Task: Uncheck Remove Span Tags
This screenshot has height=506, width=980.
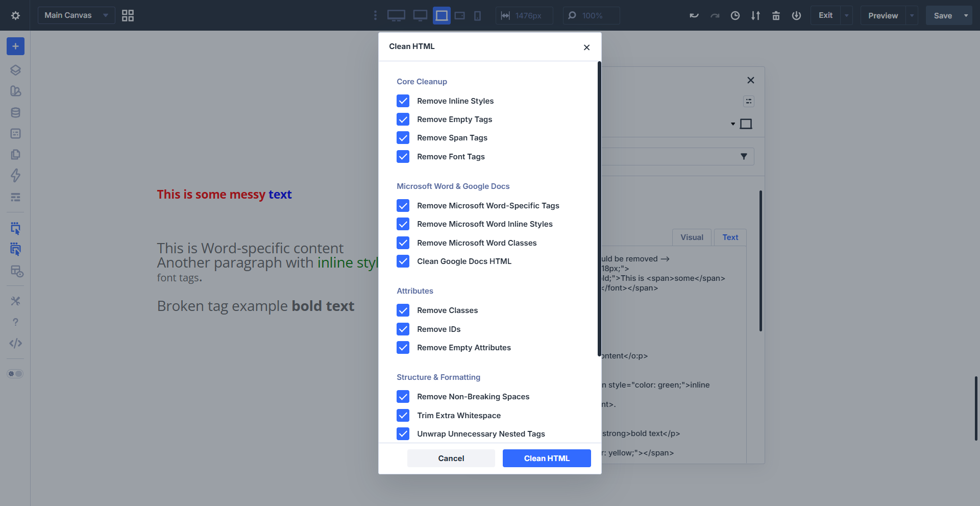Action: coord(403,138)
